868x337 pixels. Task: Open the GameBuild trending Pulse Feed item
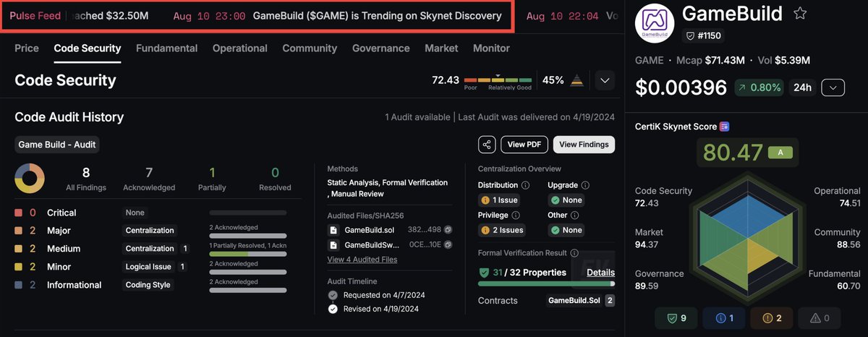pos(337,16)
